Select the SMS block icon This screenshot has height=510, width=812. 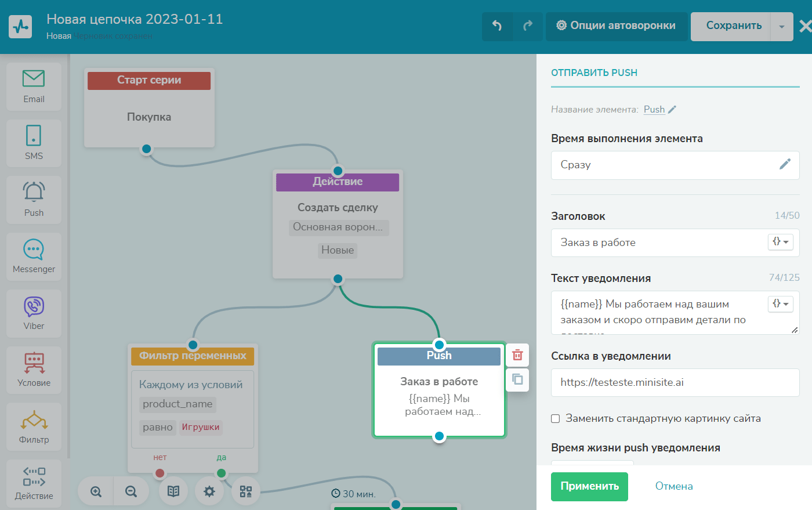(34, 143)
